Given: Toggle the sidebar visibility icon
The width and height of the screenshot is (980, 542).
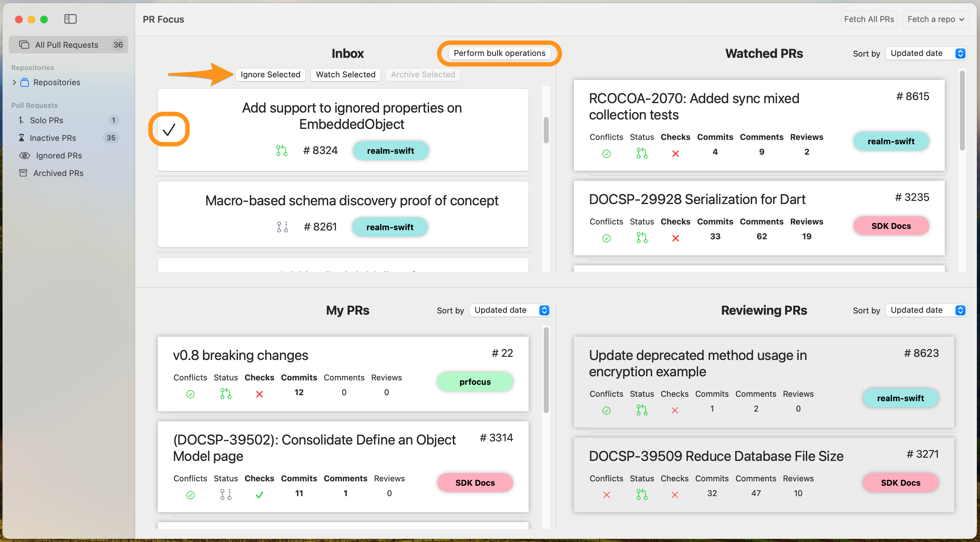Looking at the screenshot, I should point(70,19).
